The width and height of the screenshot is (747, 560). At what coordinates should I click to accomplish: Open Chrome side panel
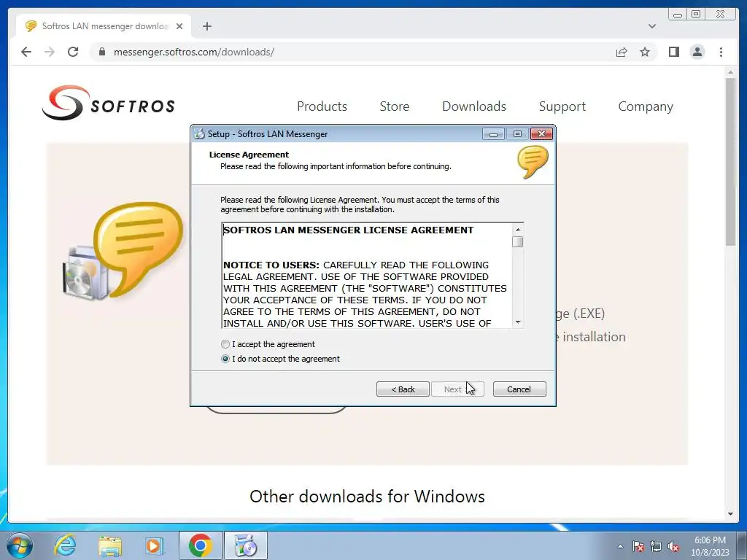(673, 52)
